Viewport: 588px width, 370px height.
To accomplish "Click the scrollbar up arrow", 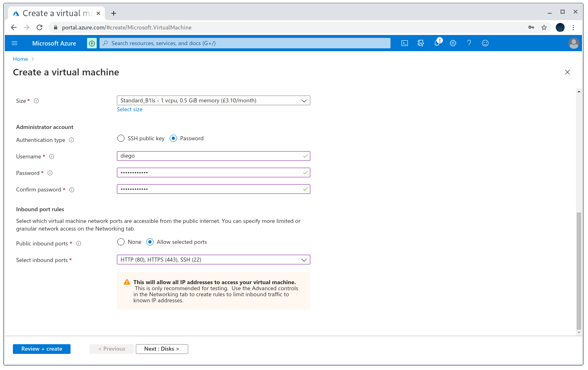I will pos(579,91).
